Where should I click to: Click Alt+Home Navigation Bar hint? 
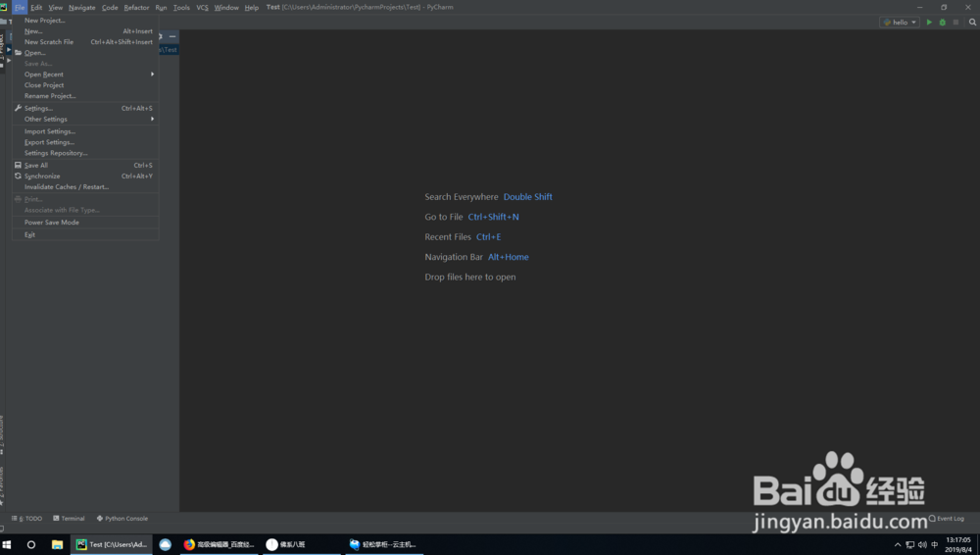(x=508, y=257)
